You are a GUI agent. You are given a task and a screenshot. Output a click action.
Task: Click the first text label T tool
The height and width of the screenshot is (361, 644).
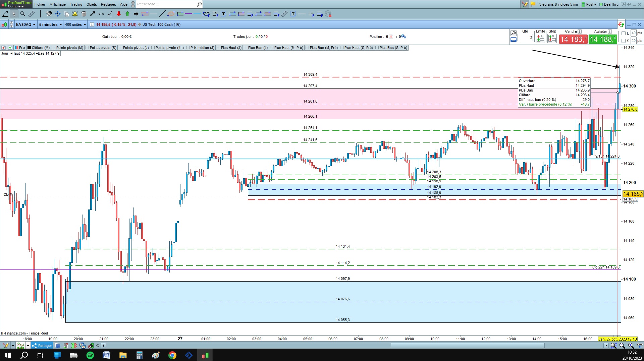click(x=223, y=14)
